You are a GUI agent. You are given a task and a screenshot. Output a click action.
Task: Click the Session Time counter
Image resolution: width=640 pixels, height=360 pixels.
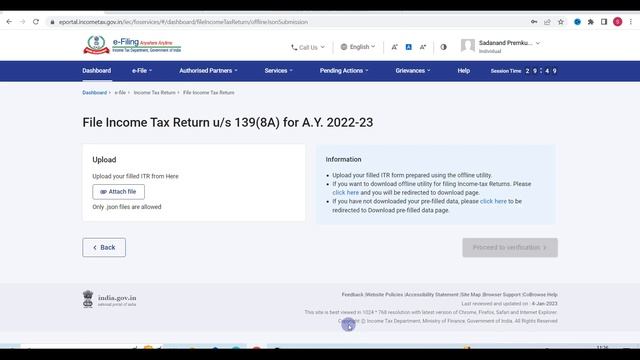(x=524, y=71)
